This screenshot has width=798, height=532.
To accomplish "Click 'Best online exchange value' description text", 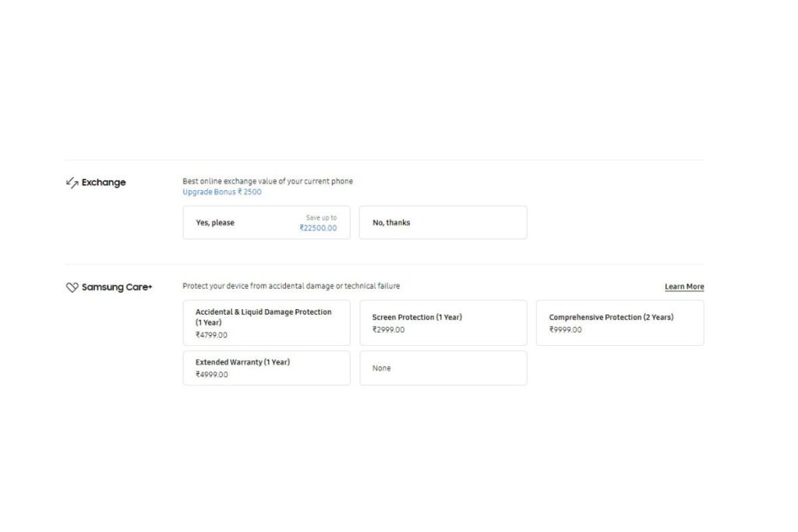I will click(268, 181).
